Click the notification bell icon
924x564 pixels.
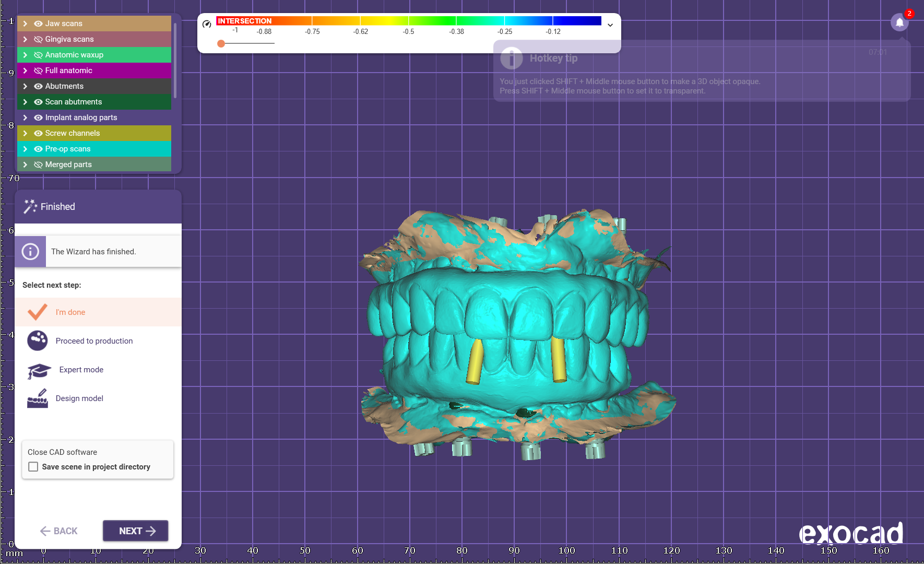(x=899, y=22)
